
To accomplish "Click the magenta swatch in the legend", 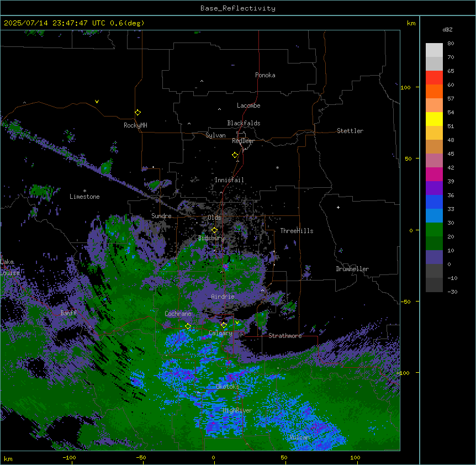I will pos(434,174).
